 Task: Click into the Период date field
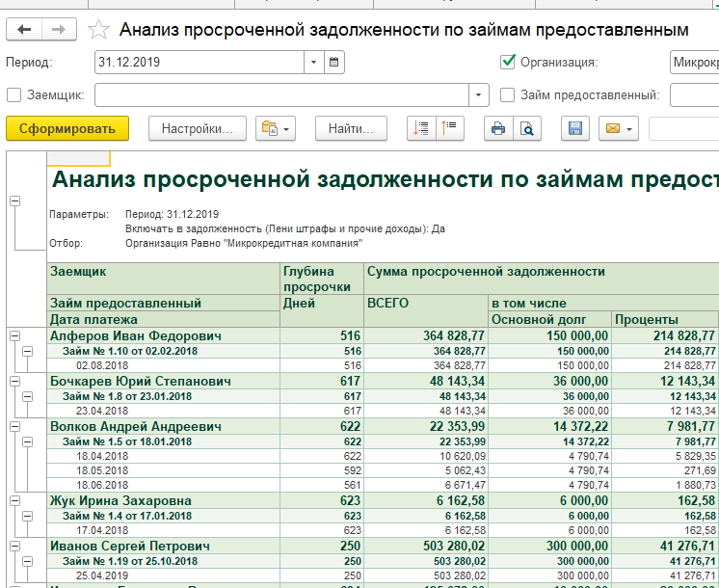[200, 62]
